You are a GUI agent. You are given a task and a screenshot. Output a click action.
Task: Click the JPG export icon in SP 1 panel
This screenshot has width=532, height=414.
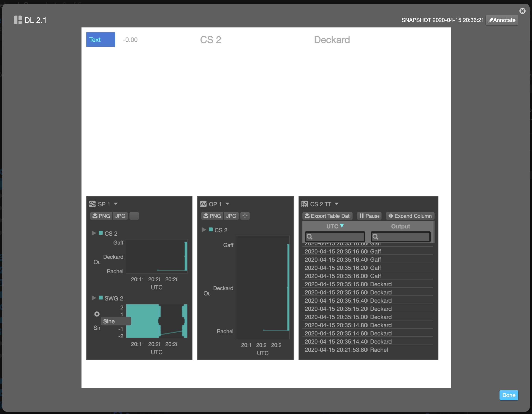pos(120,216)
